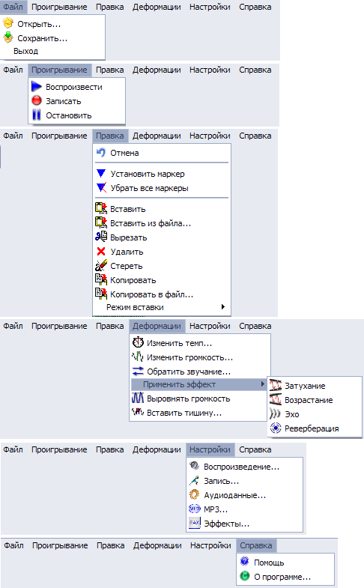Image resolution: width=364 pixels, height=588 pixels.
Task: Choose Вставить из файла… entry
Action: [x=151, y=223]
